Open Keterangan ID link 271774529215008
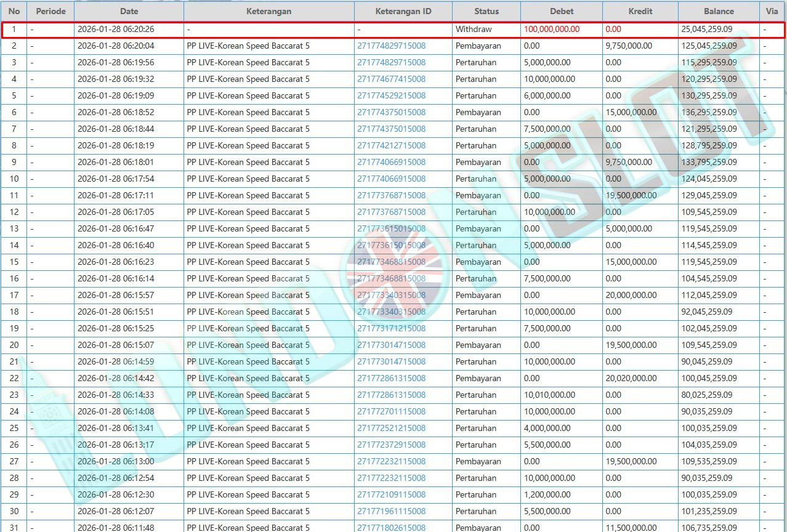Viewport: 787px width, 532px height. pyautogui.click(x=391, y=95)
